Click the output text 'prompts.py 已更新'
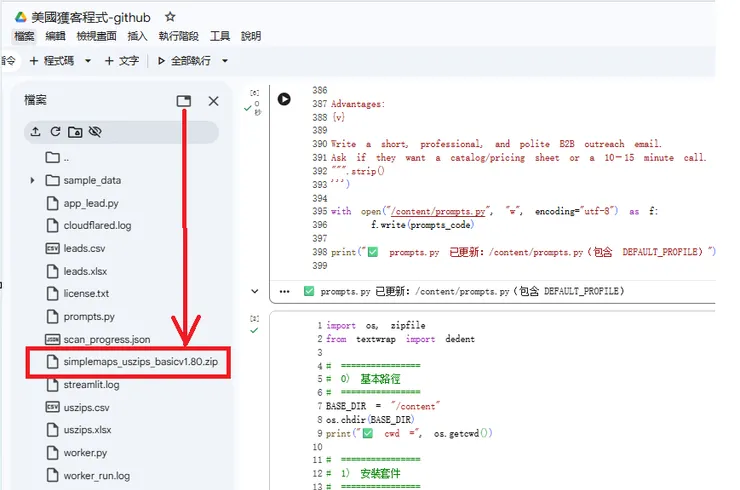Image resolution: width=740 pixels, height=490 pixels. (364, 292)
